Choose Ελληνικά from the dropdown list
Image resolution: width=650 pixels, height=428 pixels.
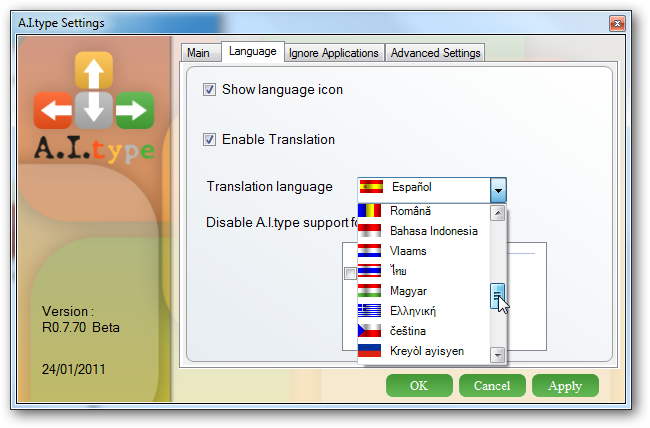[x=424, y=311]
